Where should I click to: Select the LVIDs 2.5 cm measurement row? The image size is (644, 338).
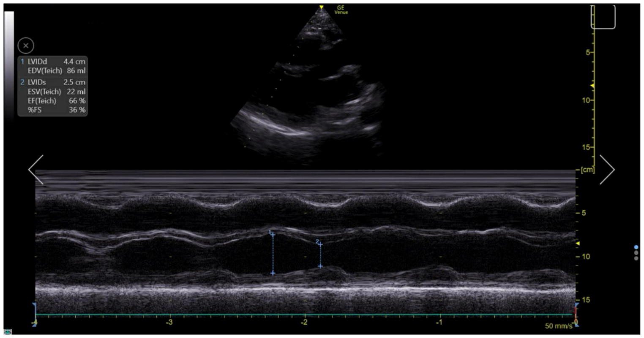tap(53, 82)
